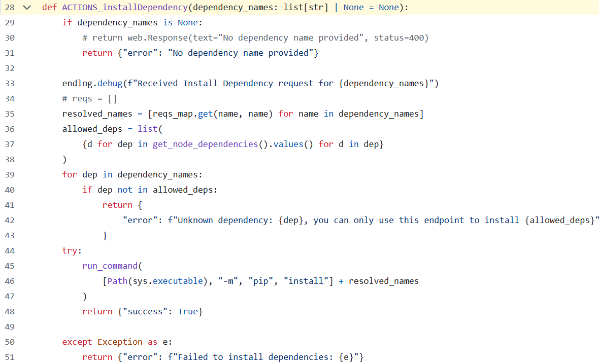
Task: Click the '# reqs = []' comment
Action: coord(90,99)
